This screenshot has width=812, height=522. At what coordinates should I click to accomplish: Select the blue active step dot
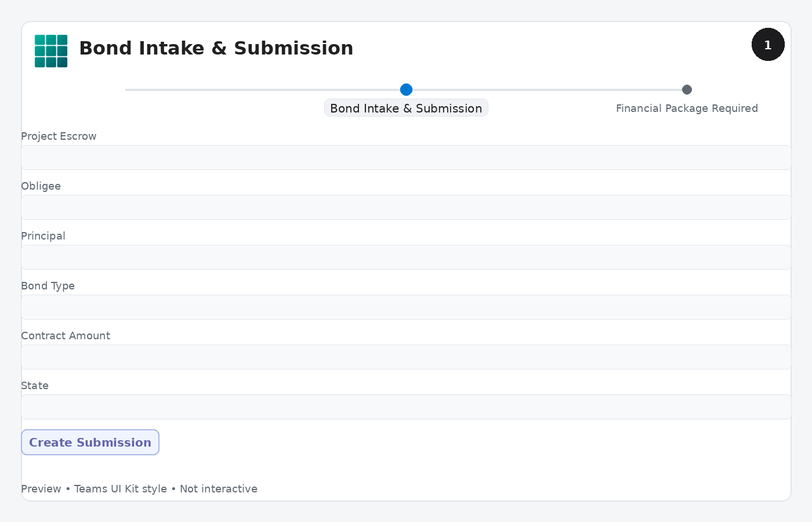pos(406,89)
